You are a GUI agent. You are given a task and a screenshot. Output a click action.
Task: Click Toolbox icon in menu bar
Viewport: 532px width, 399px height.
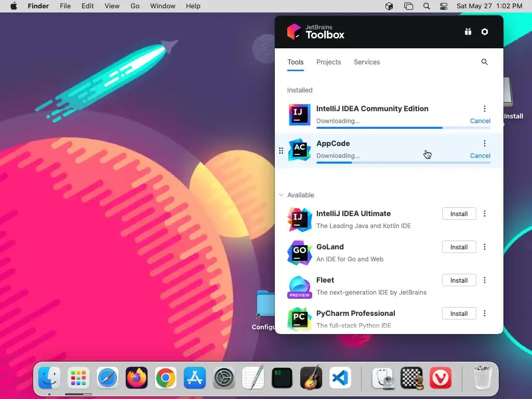tap(389, 6)
